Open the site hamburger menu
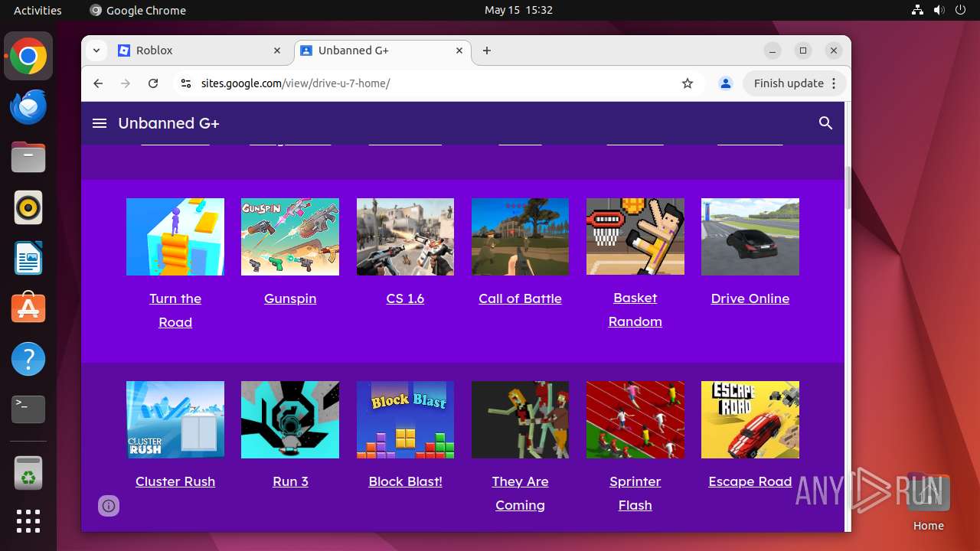Image resolution: width=980 pixels, height=551 pixels. [x=100, y=123]
